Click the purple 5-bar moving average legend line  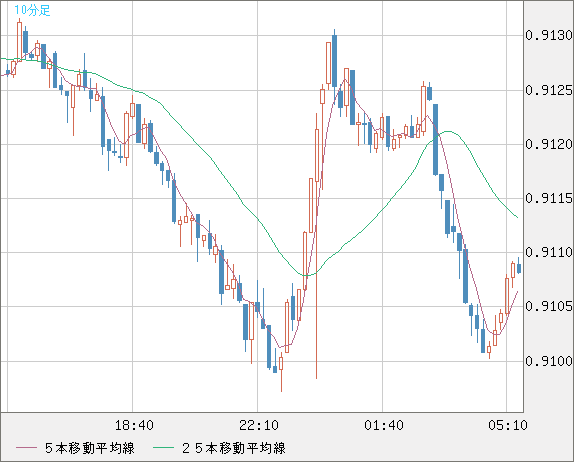click(x=26, y=448)
